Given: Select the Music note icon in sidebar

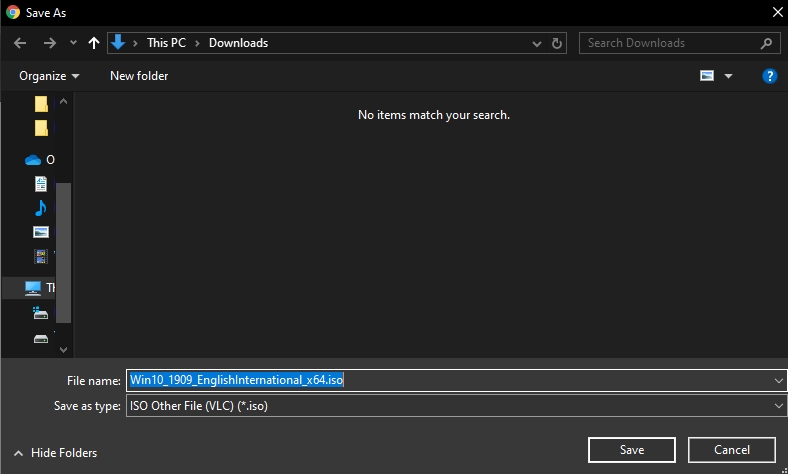Looking at the screenshot, I should (x=41, y=208).
